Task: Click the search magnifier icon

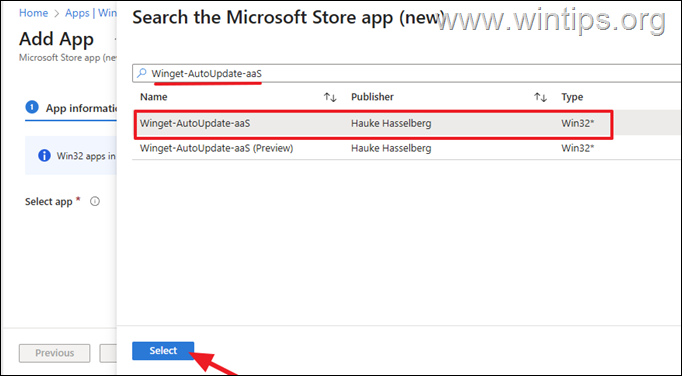Action: coord(141,73)
